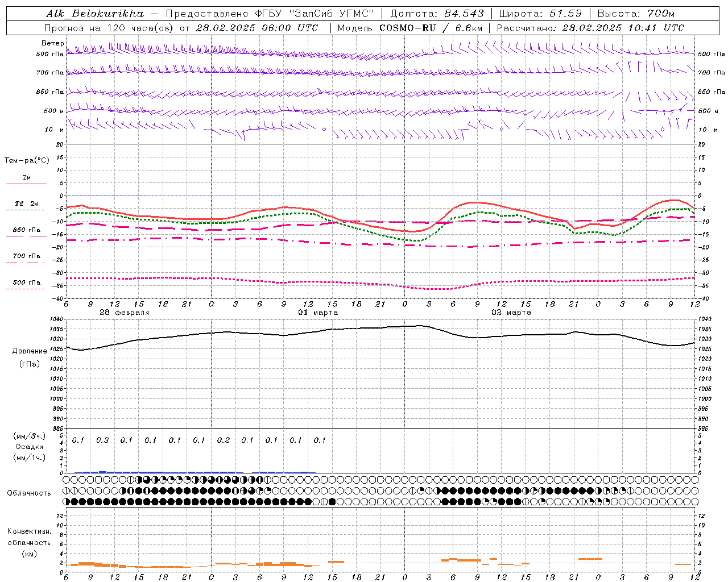728x582 pixels.
Task: Click the Ветер wind panel label
Action: 52,43
